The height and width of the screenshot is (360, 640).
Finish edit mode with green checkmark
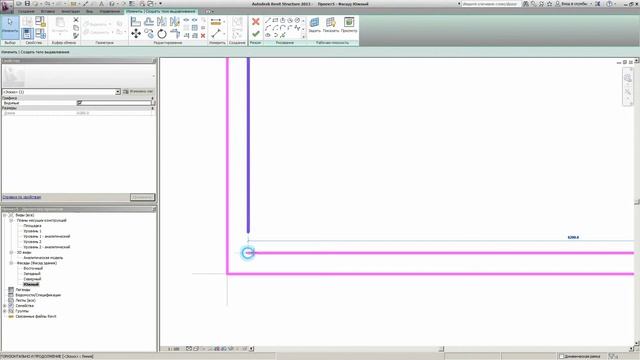tap(256, 34)
